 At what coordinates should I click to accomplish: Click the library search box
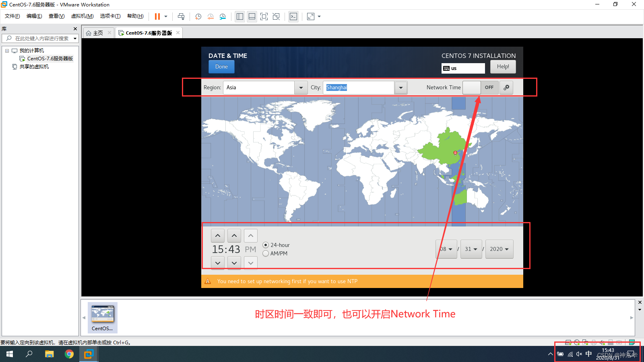(x=40, y=38)
